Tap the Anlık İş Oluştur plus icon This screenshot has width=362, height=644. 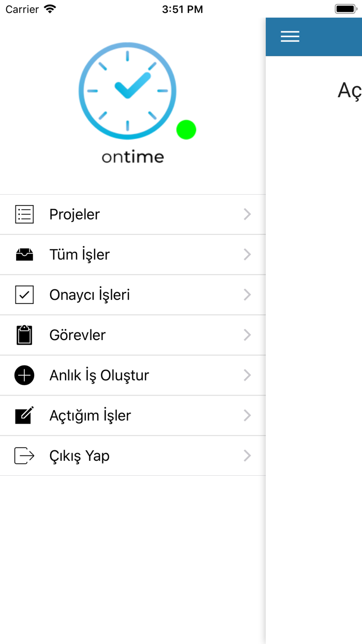click(x=24, y=375)
